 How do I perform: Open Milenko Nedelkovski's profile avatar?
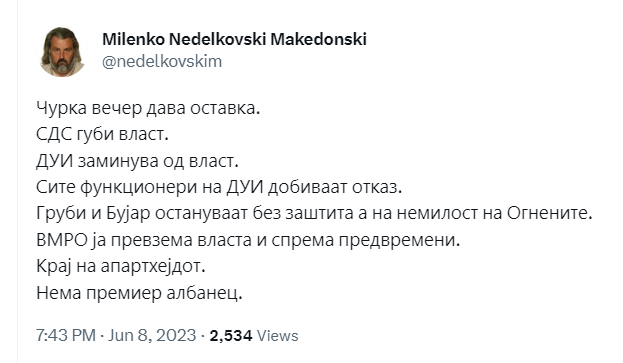coord(62,52)
